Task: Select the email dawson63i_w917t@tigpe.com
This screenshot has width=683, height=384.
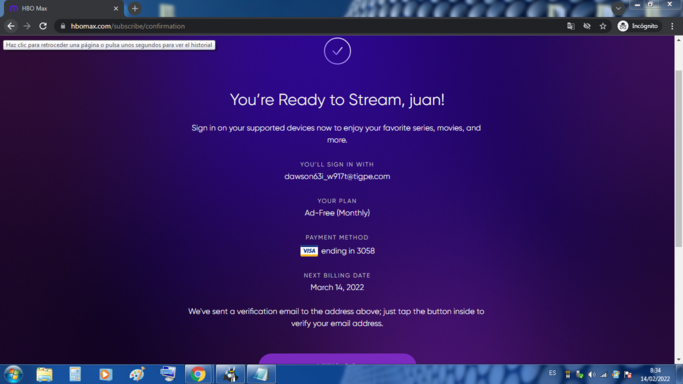Action: [337, 176]
